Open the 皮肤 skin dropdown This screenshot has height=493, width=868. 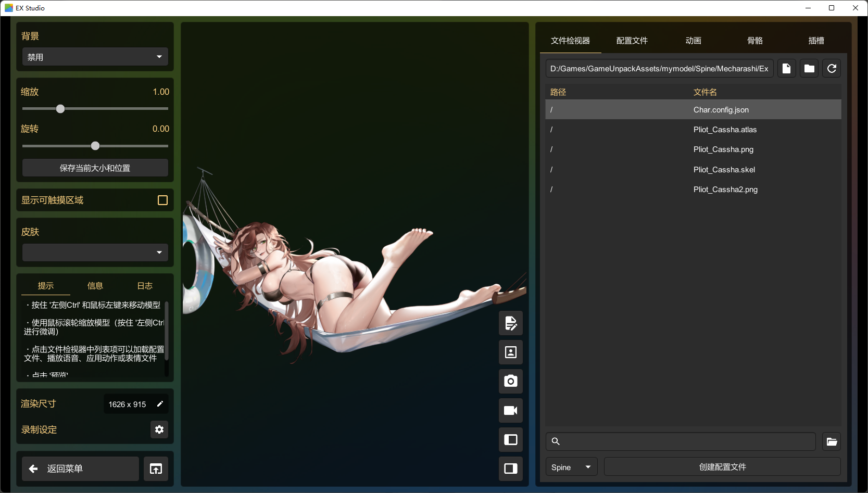(x=95, y=252)
